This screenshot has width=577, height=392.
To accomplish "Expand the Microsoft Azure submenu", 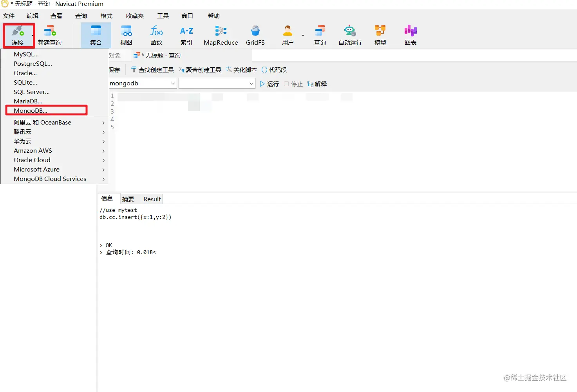I will (55, 170).
